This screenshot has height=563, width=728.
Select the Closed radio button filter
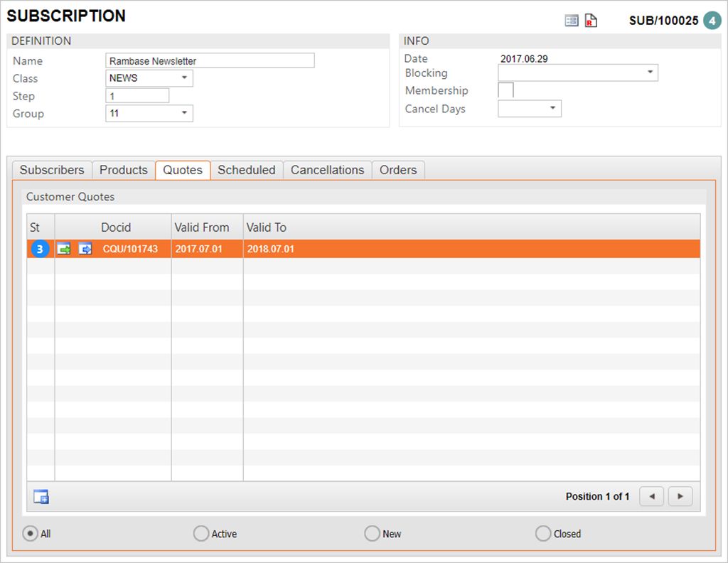[x=543, y=533]
